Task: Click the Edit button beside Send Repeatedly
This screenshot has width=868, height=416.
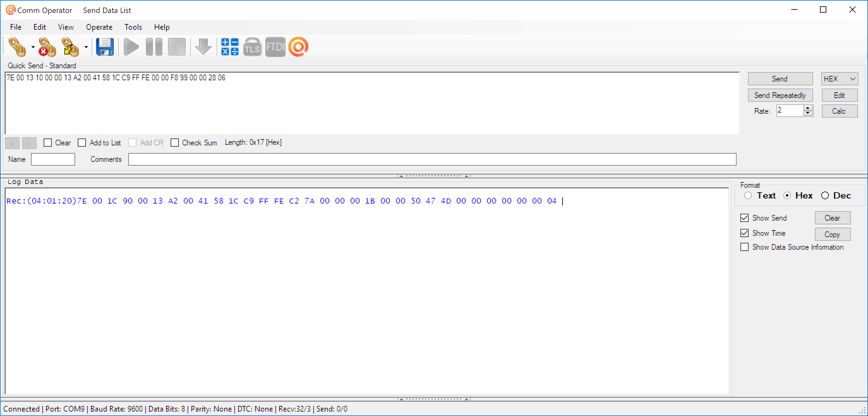Action: [839, 95]
